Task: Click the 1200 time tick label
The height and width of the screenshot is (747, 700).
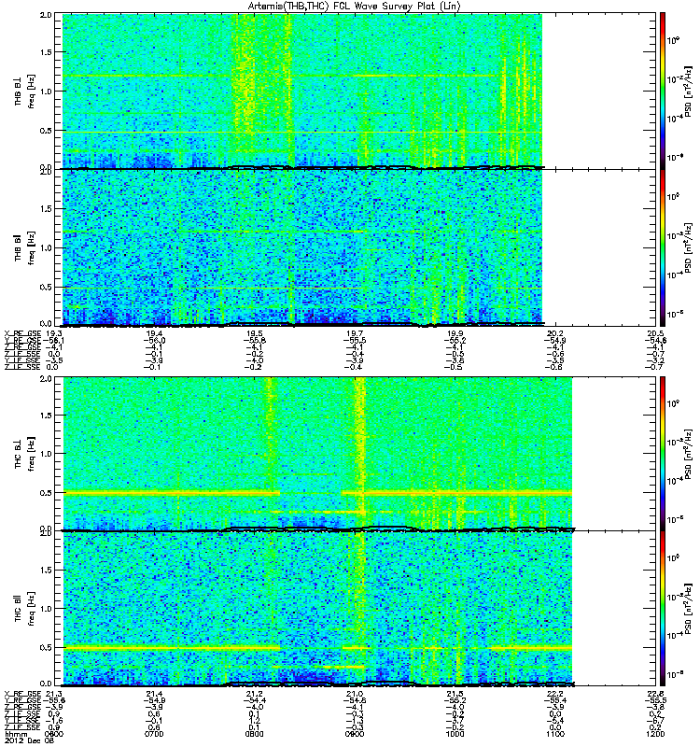Action: (x=656, y=734)
